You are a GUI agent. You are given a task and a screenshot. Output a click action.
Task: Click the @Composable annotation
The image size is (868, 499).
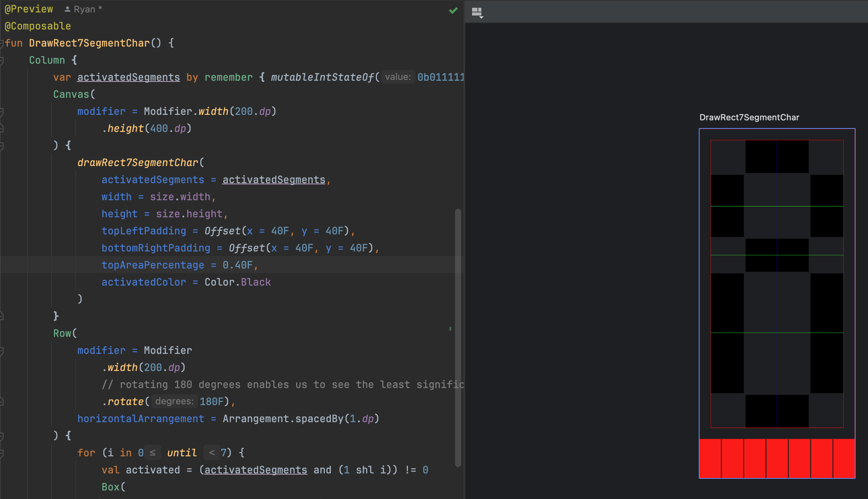click(x=38, y=26)
